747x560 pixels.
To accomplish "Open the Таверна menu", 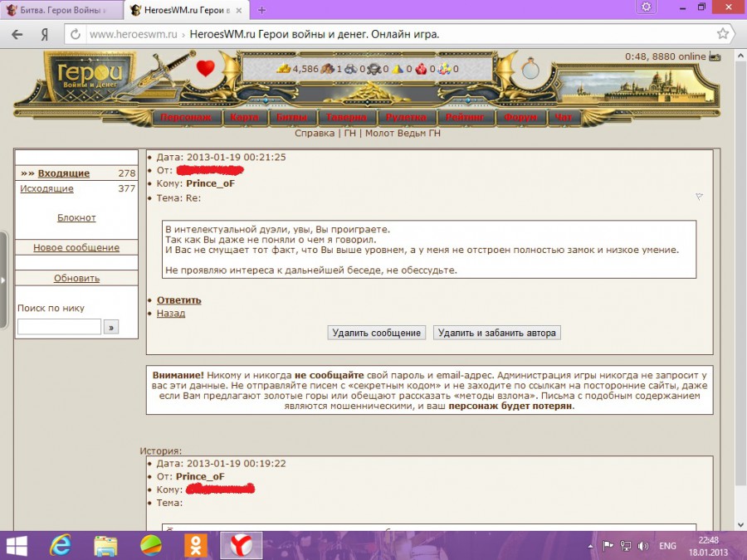I will tap(346, 117).
